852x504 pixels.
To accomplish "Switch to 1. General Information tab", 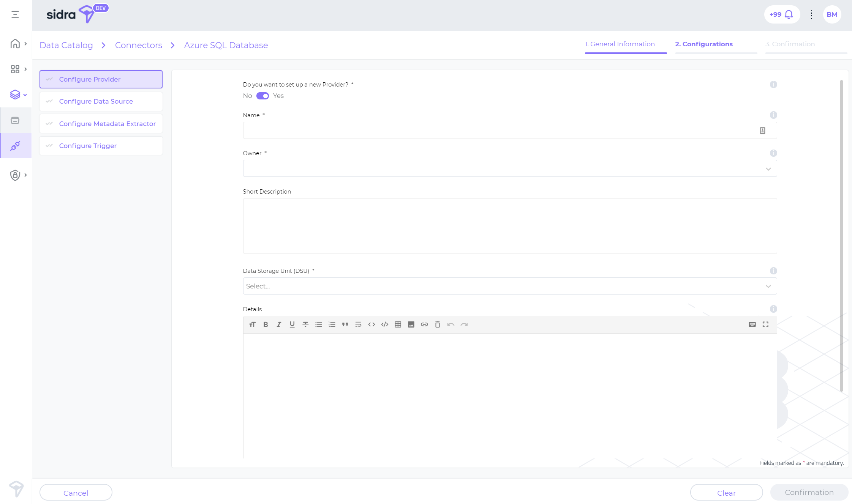I will 620,44.
